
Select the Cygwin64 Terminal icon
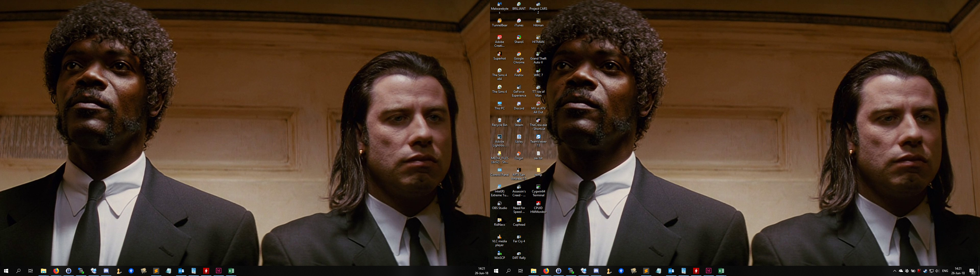point(538,191)
